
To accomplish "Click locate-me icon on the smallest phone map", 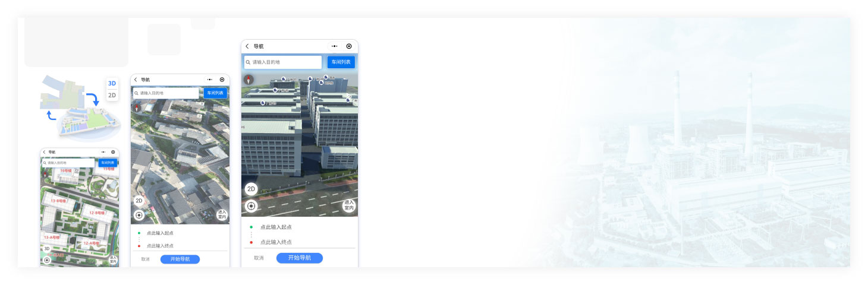I will pos(47,260).
